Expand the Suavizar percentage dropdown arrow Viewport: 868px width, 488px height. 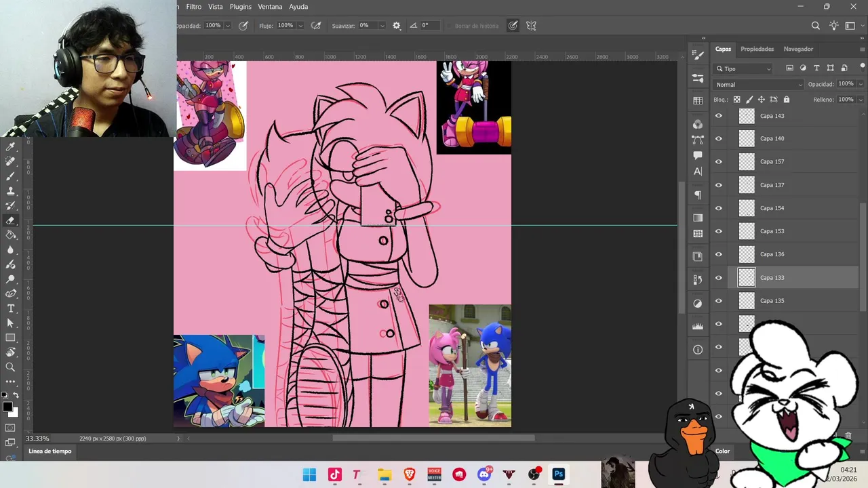(382, 26)
